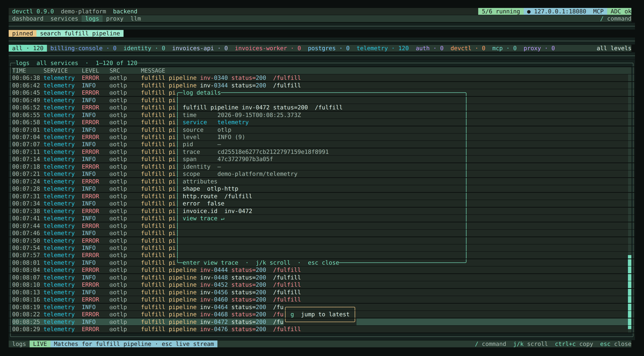Viewport: 644px width, 356px height.
Task: Filter logs by all · 120
Action: click(x=28, y=48)
